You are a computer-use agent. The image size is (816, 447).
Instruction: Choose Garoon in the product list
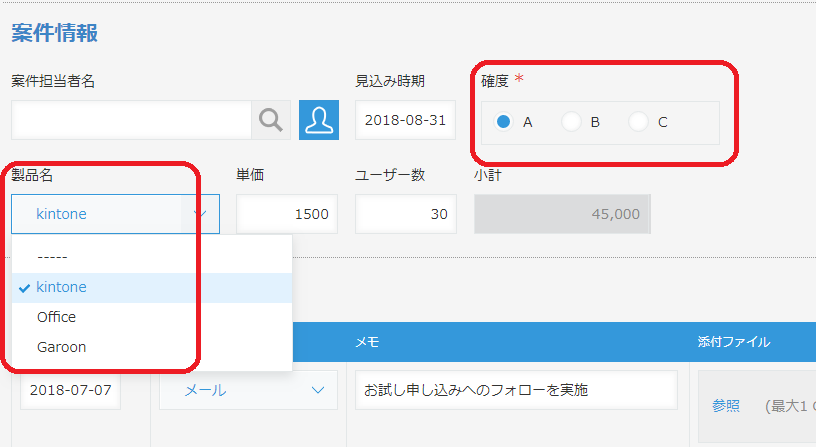click(152, 347)
